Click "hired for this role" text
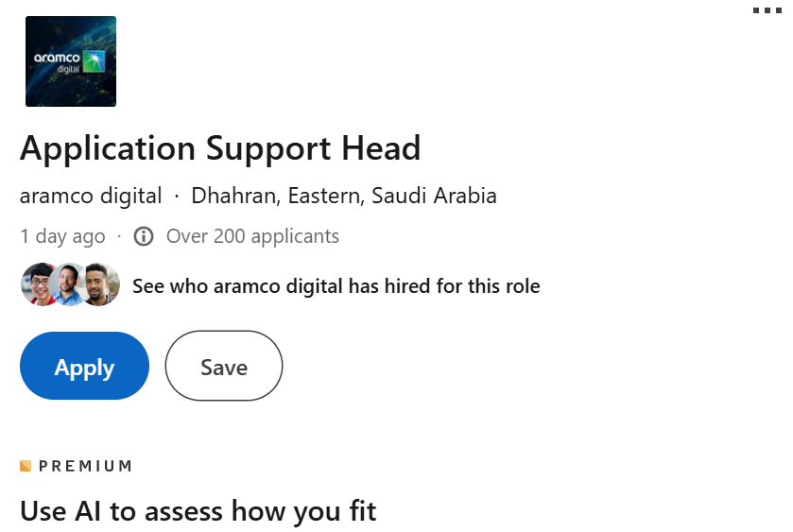 tap(462, 286)
